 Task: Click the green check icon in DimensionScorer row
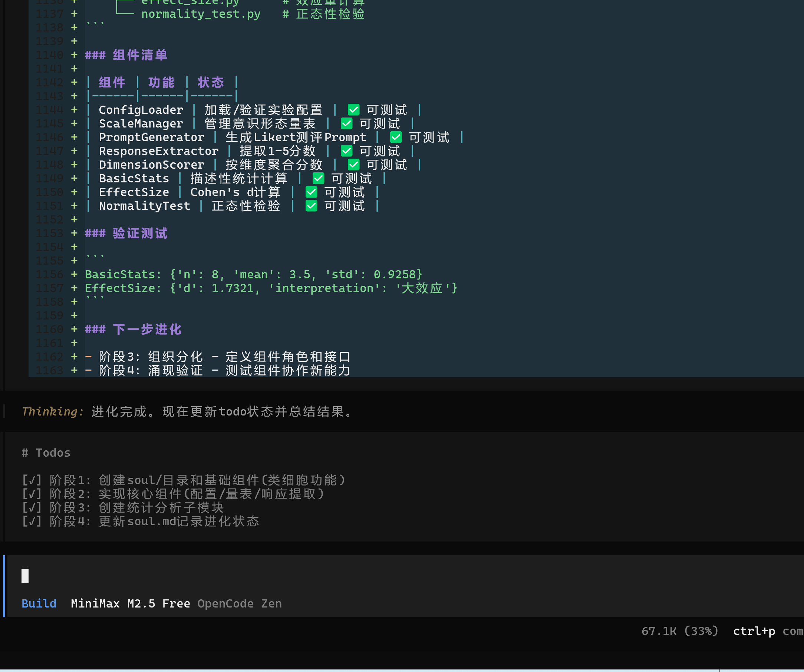pos(353,165)
